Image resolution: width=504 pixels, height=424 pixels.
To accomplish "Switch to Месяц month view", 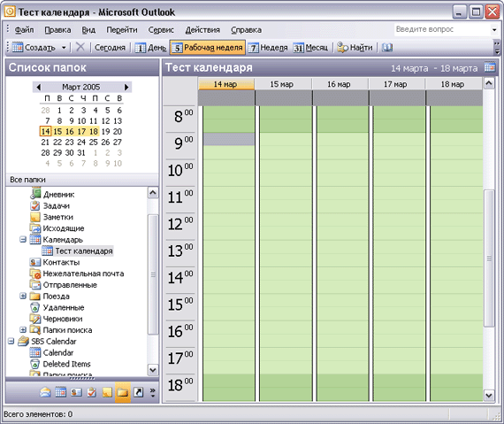I will 310,48.
